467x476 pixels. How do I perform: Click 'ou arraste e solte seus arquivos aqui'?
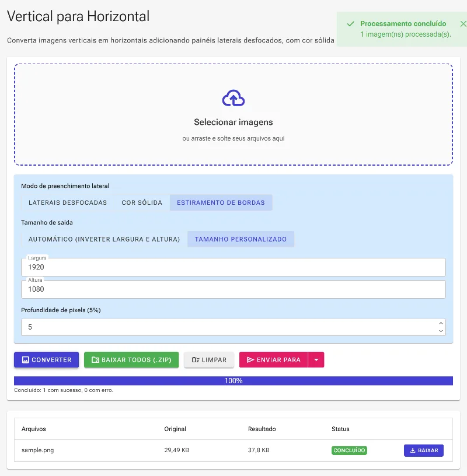[233, 138]
